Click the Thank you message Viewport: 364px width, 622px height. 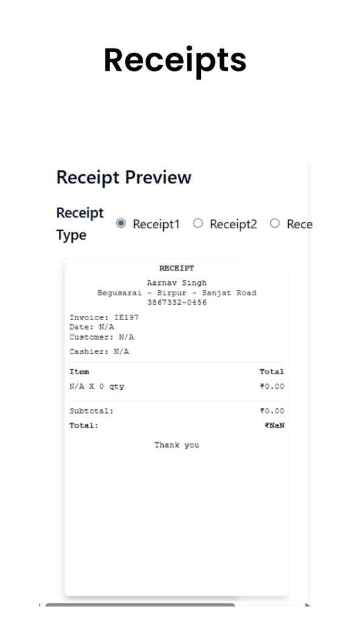(x=177, y=445)
